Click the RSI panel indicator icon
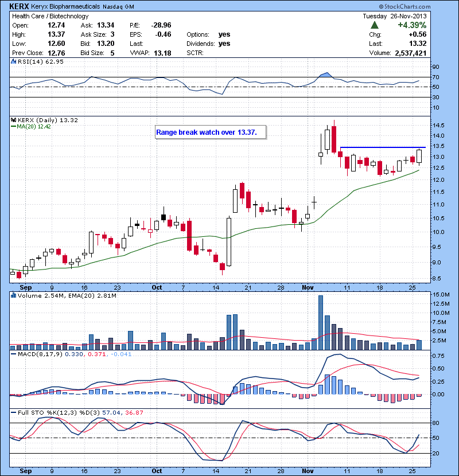This screenshot has height=476, width=459. click(x=13, y=61)
